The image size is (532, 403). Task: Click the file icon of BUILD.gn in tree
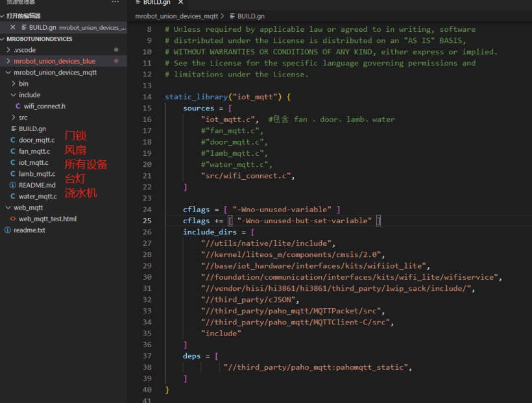[12, 128]
